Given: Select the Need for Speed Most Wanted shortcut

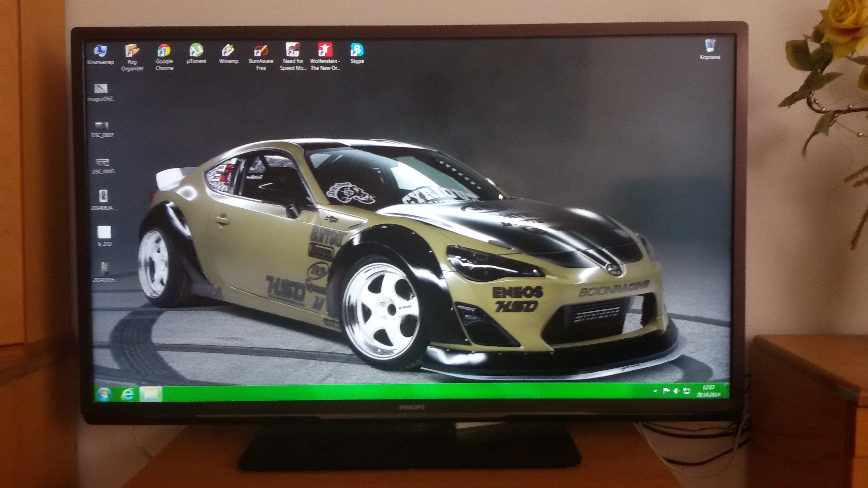Looking at the screenshot, I should [x=293, y=57].
